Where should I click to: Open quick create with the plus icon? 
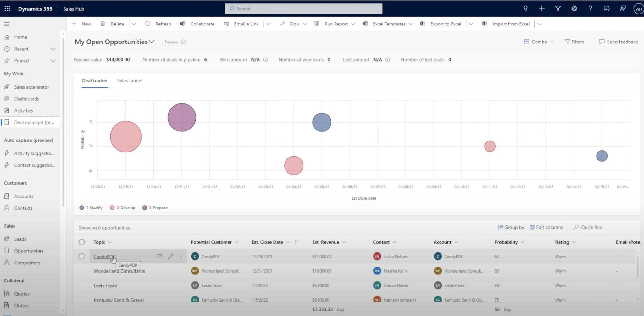tap(542, 8)
